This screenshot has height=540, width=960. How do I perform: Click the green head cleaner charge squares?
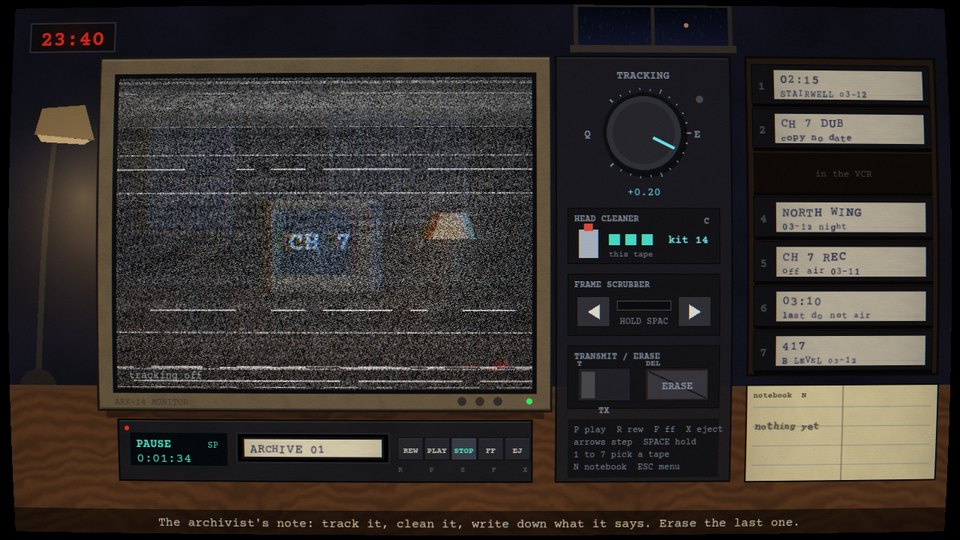[631, 239]
